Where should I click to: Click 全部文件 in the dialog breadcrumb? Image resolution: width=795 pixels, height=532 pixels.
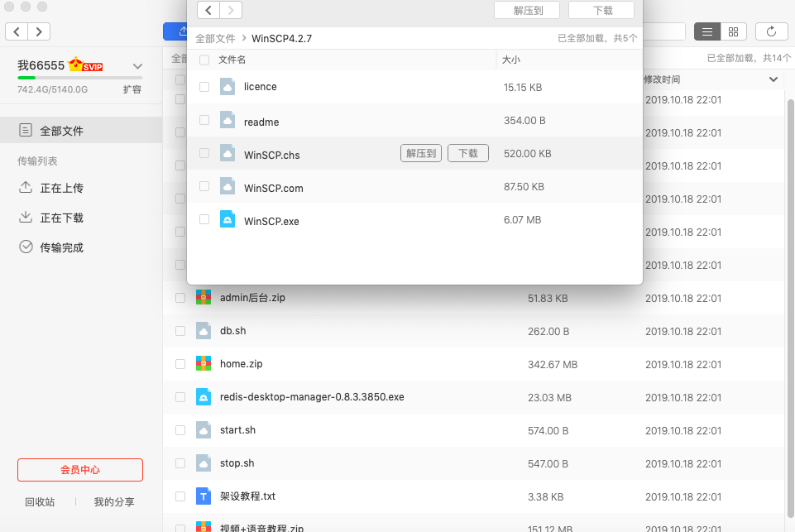click(x=215, y=38)
